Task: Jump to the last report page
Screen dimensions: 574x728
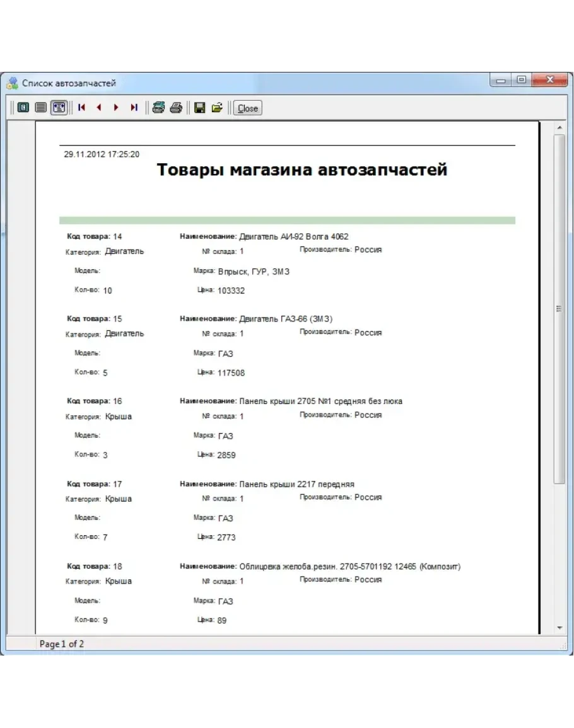Action: pyautogui.click(x=134, y=108)
